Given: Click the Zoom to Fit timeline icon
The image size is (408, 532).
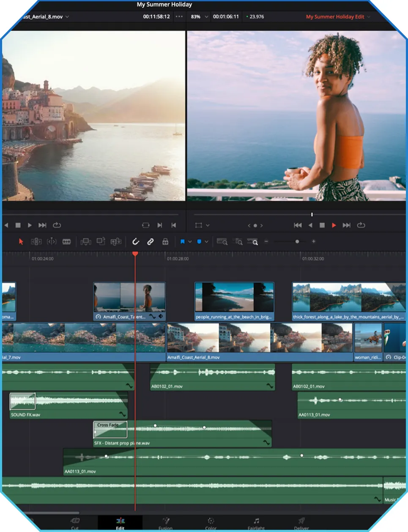Looking at the screenshot, I should click(222, 241).
